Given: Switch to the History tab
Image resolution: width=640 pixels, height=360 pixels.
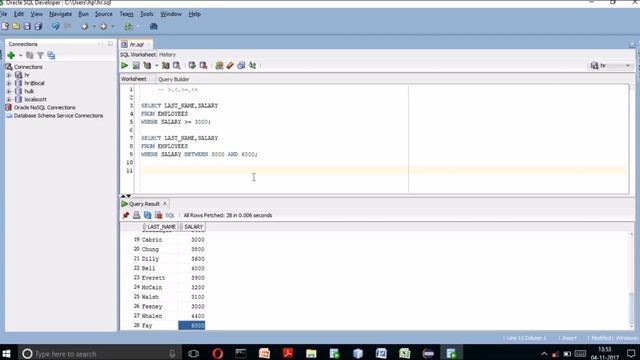Looking at the screenshot, I should click(167, 55).
